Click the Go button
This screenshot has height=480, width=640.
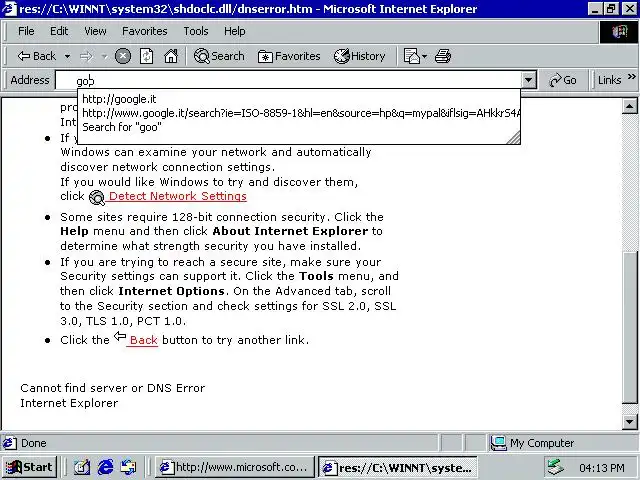click(x=562, y=80)
